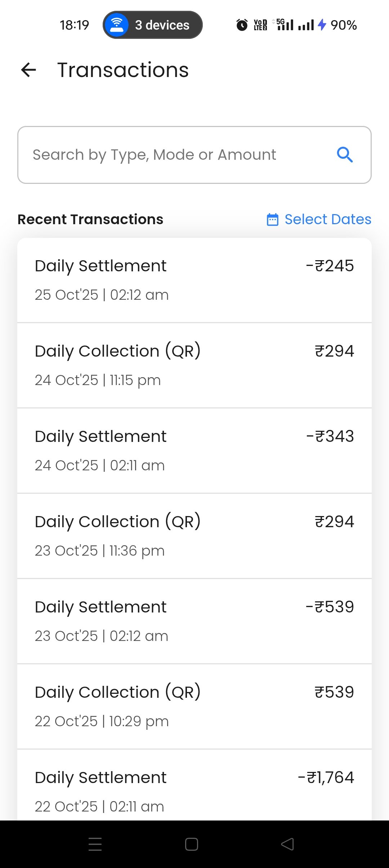The image size is (389, 868).
Task: Open the 25 Oct Daily Settlement of -₹245
Action: pyautogui.click(x=194, y=280)
